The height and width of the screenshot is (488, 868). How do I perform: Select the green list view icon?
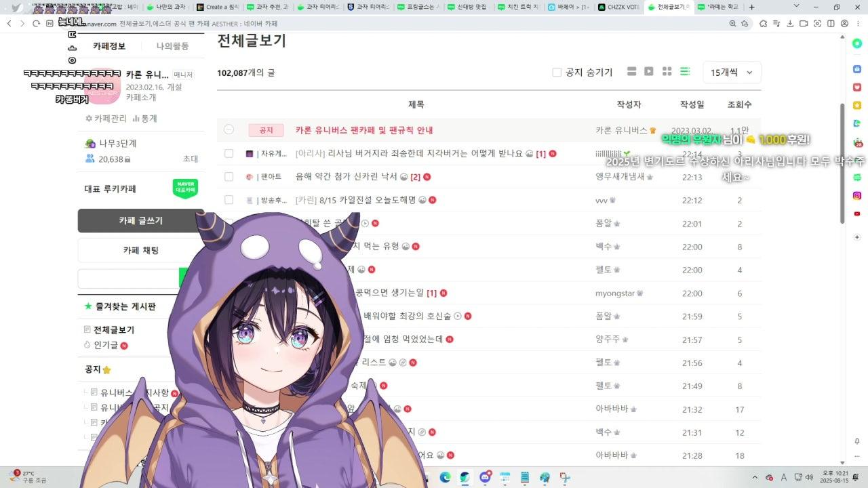(685, 72)
